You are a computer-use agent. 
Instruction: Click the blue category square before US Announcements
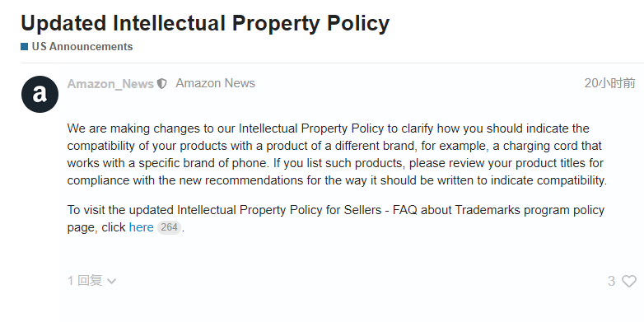point(24,46)
